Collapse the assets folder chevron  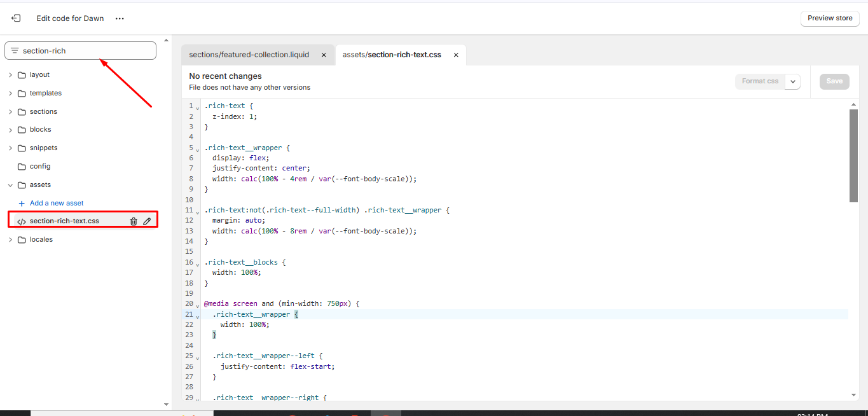coord(10,185)
